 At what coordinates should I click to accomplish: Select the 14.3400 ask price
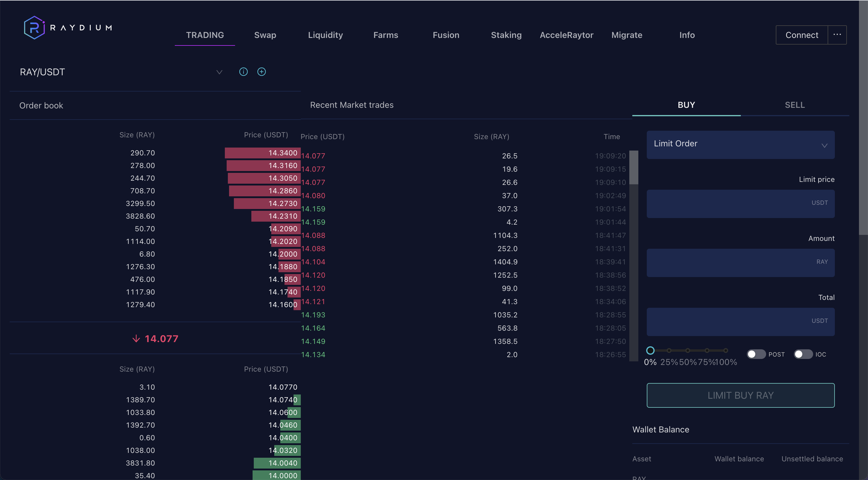pos(283,153)
